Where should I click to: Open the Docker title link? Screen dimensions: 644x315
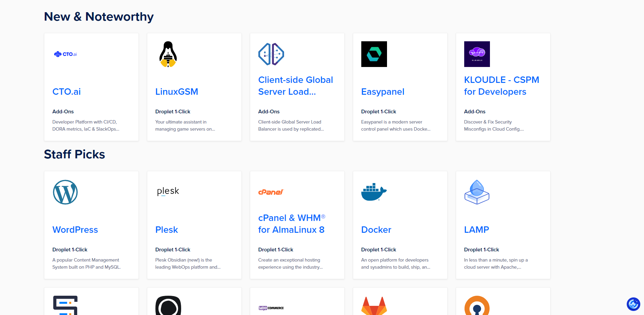(x=376, y=230)
